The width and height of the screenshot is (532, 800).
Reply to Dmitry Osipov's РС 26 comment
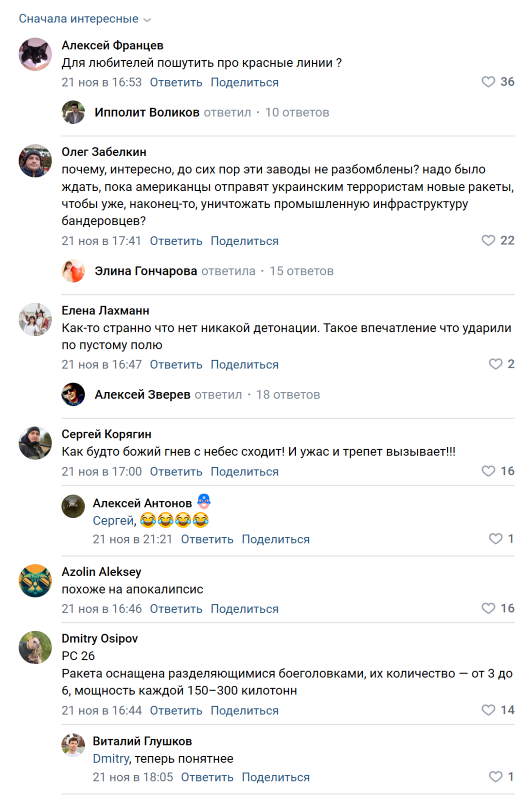176,710
